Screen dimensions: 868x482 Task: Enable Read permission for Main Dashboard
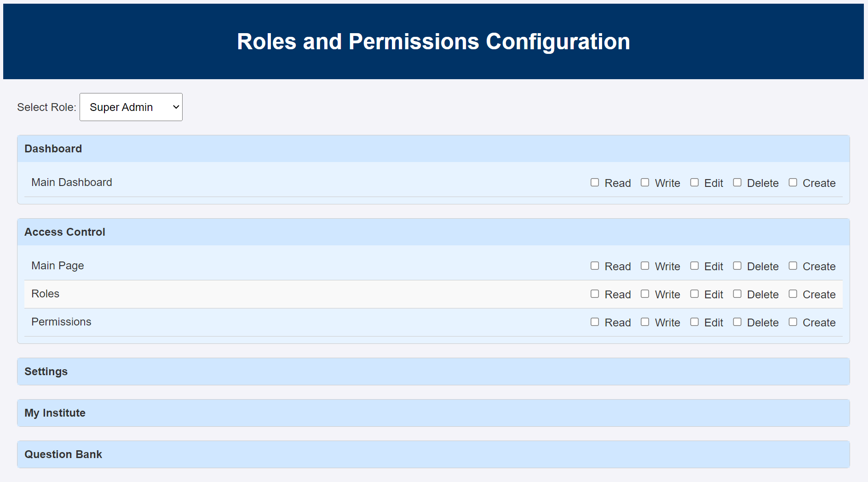click(x=594, y=182)
